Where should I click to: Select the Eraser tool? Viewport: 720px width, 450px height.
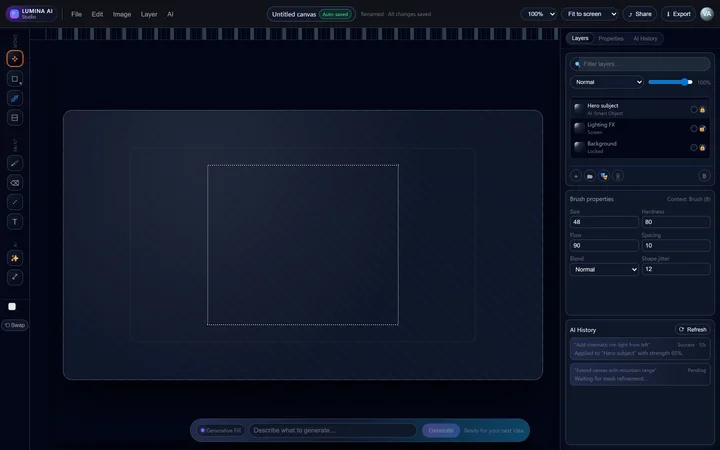15,183
